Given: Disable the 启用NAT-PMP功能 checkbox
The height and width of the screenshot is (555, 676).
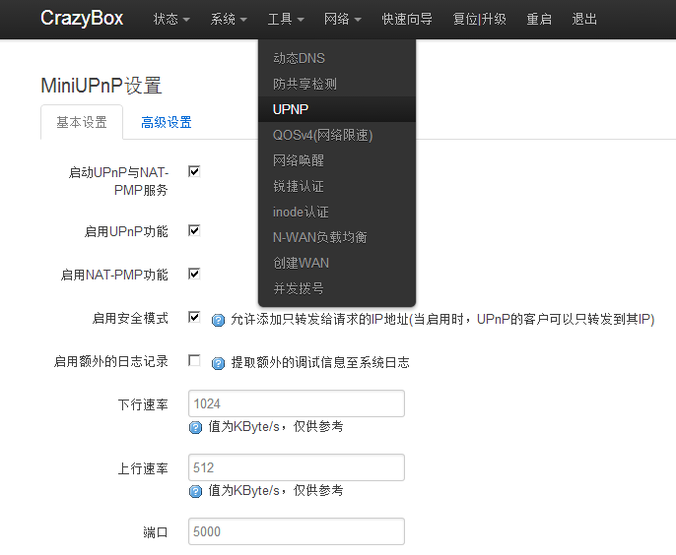Looking at the screenshot, I should point(194,274).
